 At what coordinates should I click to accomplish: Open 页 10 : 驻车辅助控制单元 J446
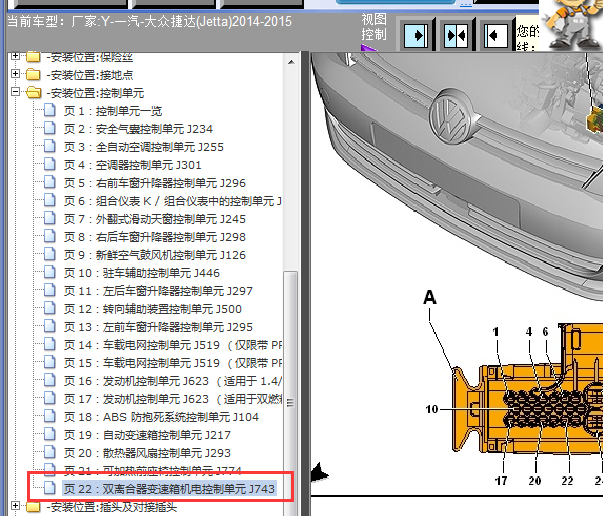click(x=142, y=273)
